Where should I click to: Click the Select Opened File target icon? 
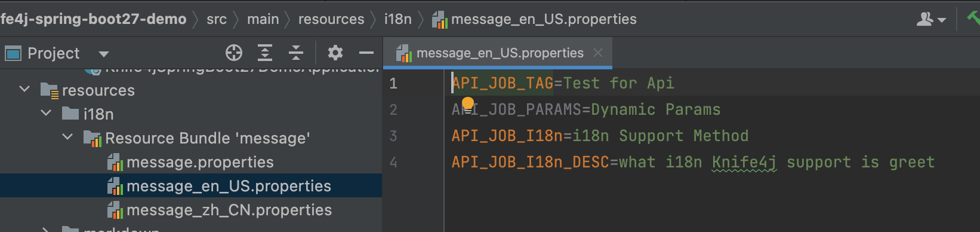click(x=234, y=53)
